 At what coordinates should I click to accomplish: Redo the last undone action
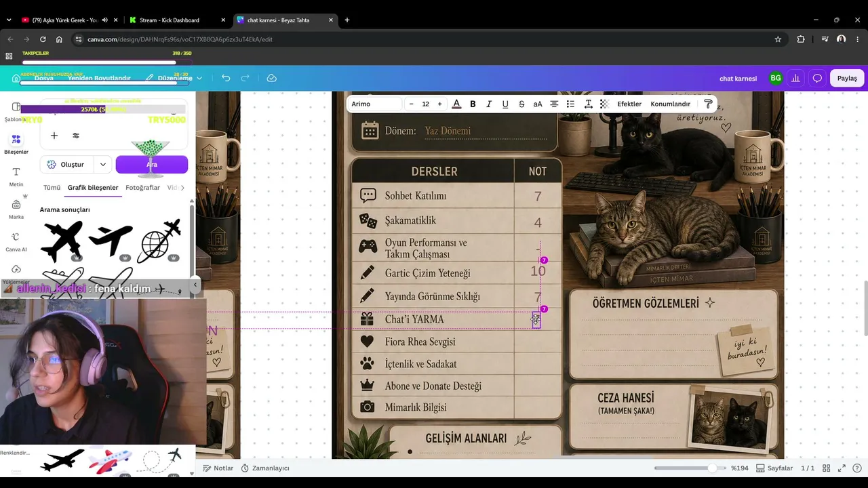(245, 78)
